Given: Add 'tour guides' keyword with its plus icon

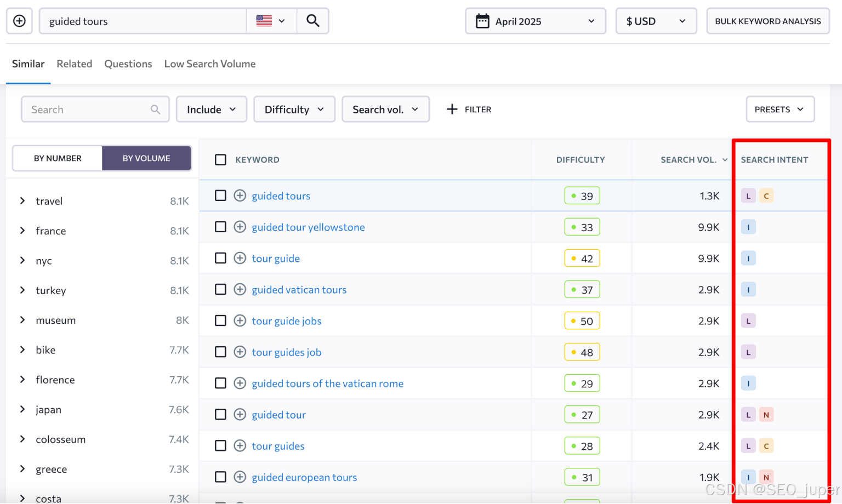Looking at the screenshot, I should 240,445.
